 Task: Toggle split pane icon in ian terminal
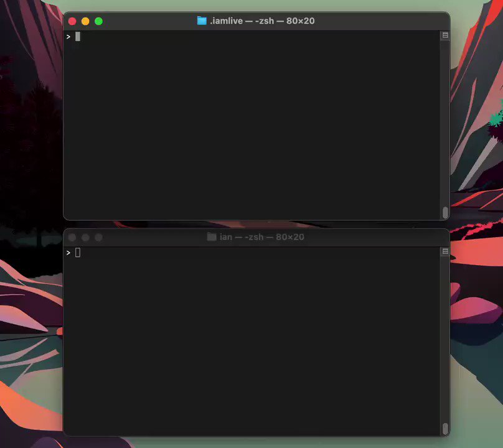click(x=445, y=251)
